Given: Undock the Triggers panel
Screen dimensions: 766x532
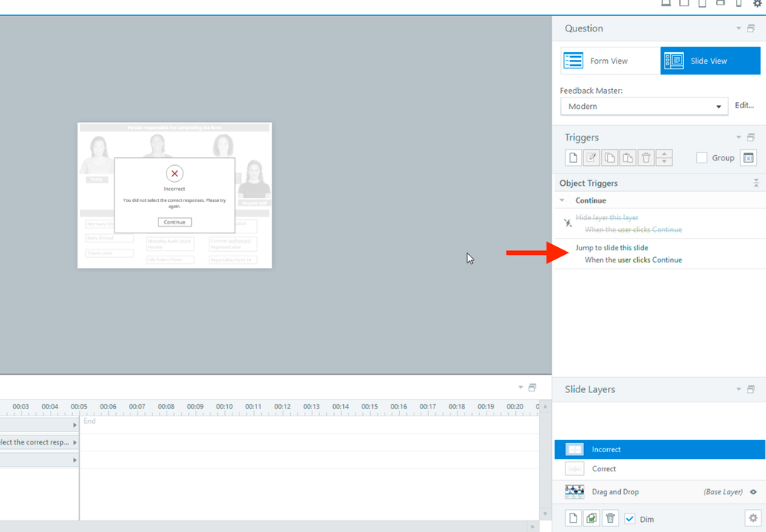Looking at the screenshot, I should (x=751, y=137).
